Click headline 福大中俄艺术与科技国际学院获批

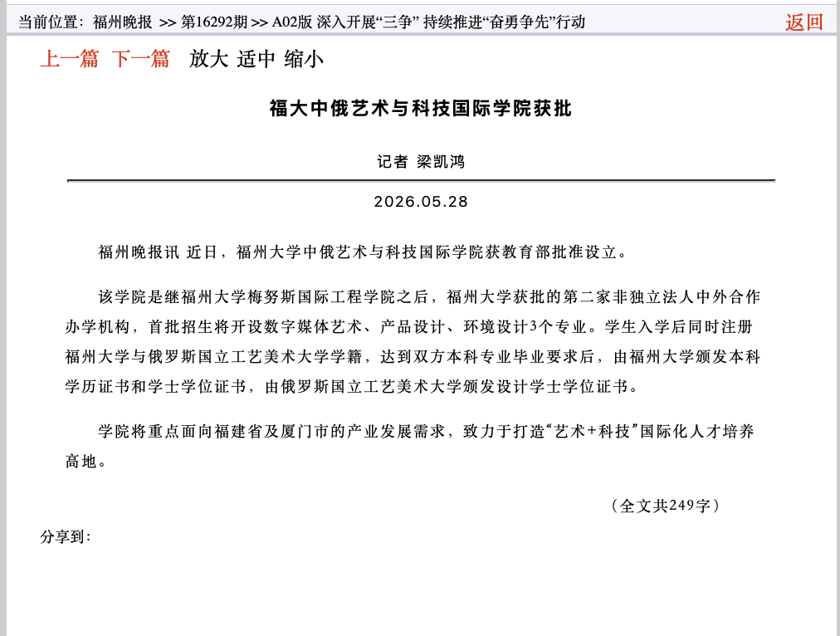tap(421, 108)
